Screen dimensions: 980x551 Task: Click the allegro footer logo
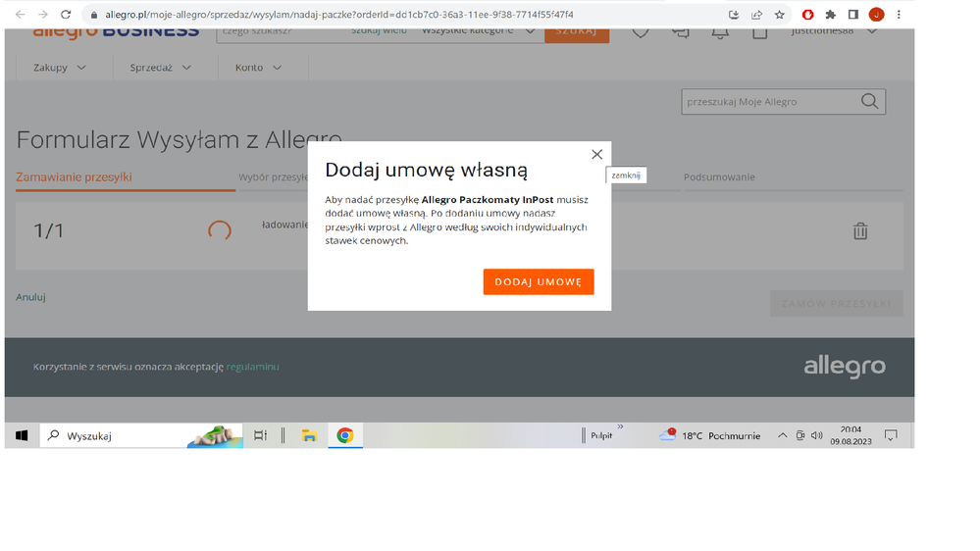point(845,367)
